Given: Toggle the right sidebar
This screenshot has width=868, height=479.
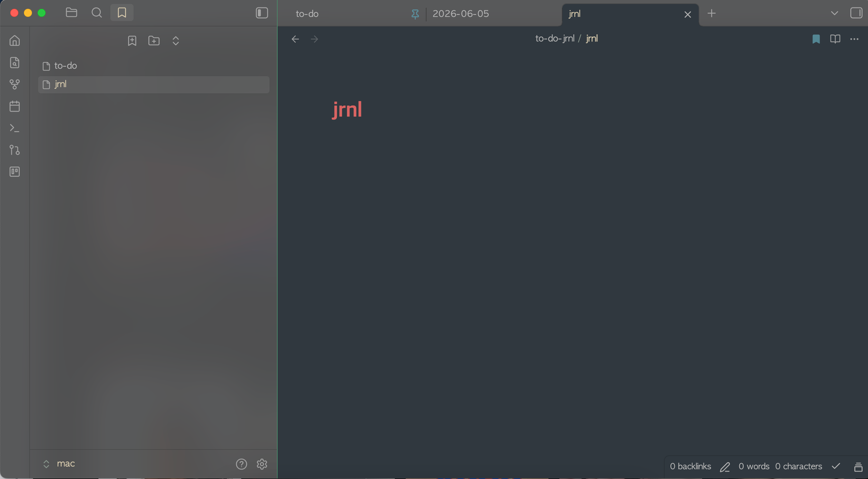Looking at the screenshot, I should [x=856, y=13].
